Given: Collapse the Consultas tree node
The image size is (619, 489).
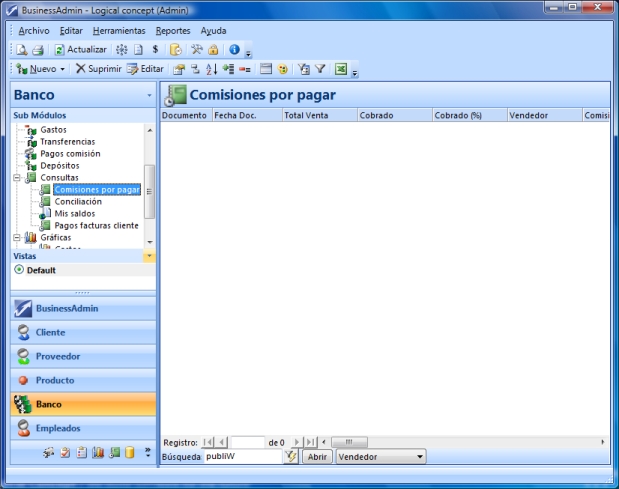Looking at the screenshot, I should (18, 177).
